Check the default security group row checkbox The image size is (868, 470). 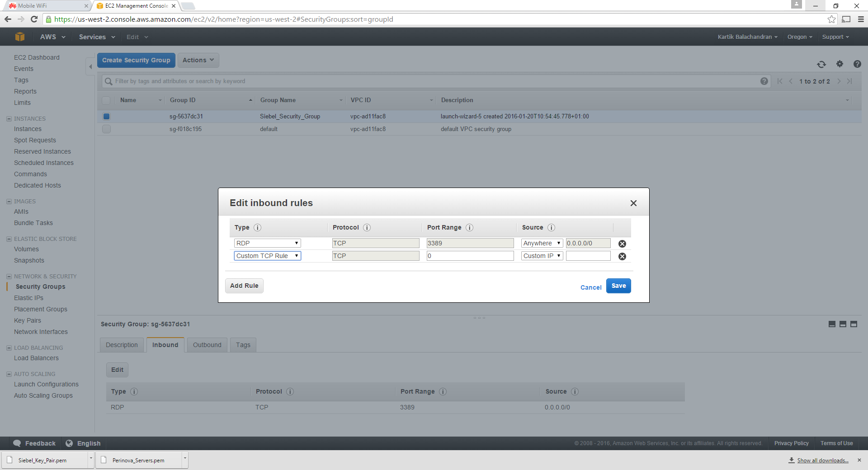(x=106, y=129)
